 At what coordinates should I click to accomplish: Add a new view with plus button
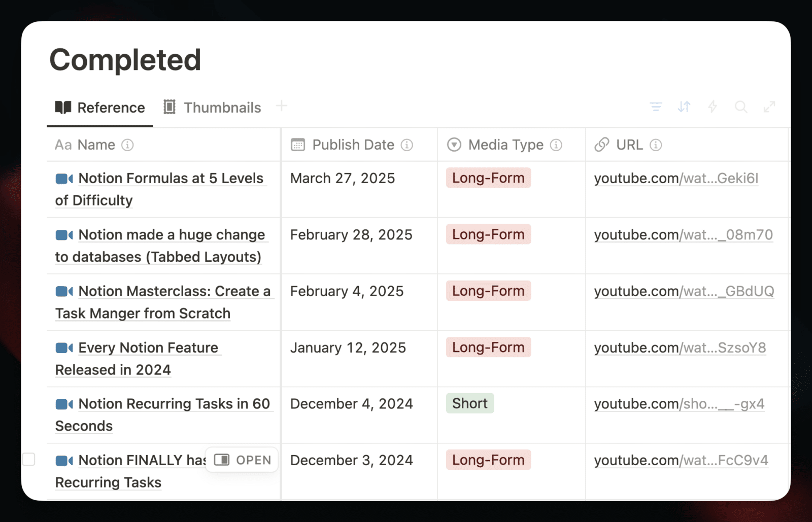pos(282,106)
